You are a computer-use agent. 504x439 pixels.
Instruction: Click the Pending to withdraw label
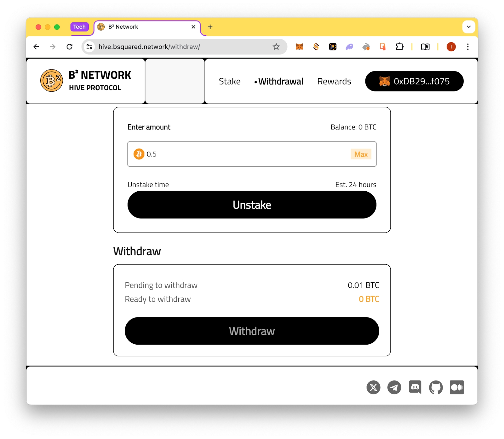161,285
